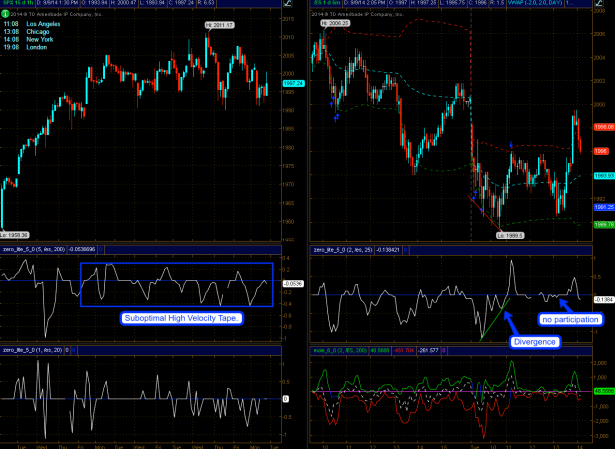This screenshot has height=449, width=615.
Task: Click the green 48.5688 value on mole axis
Action: point(604,391)
